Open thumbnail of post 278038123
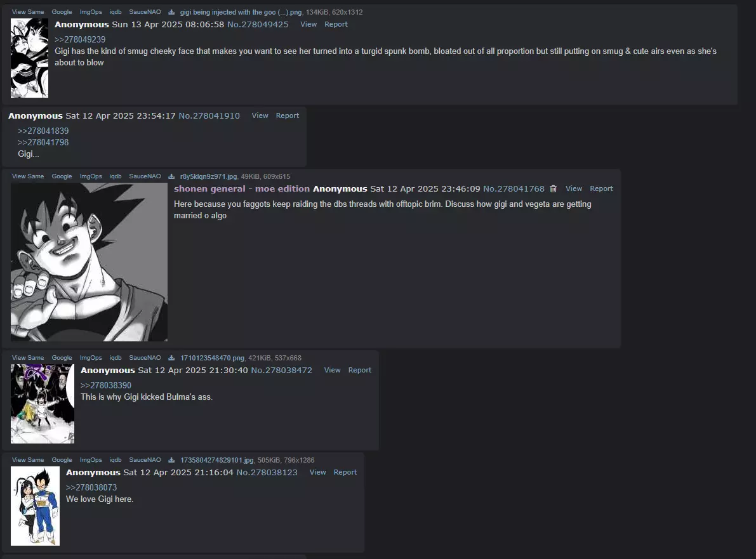 35,506
